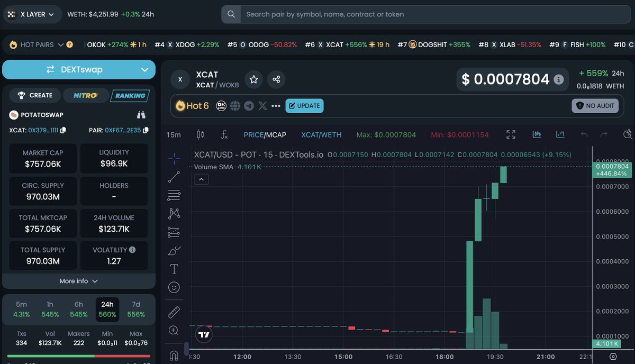Screen dimensions: 635x364
Task: Open the XLAB hot pair
Action: click(x=510, y=45)
